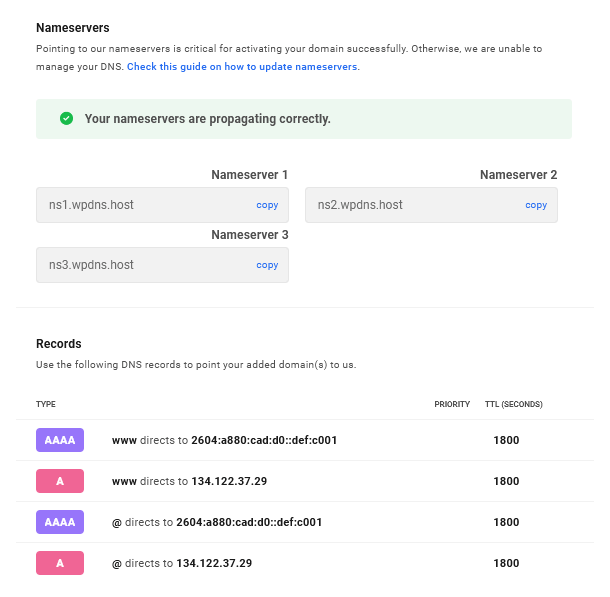Click TTL 1800 of @ A record
The width and height of the screenshot is (610, 597).
tap(506, 563)
